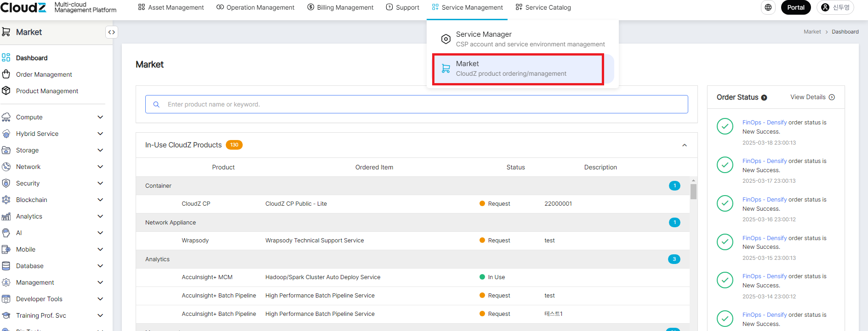868x331 pixels.
Task: Expand the Database chevron
Action: (100, 266)
